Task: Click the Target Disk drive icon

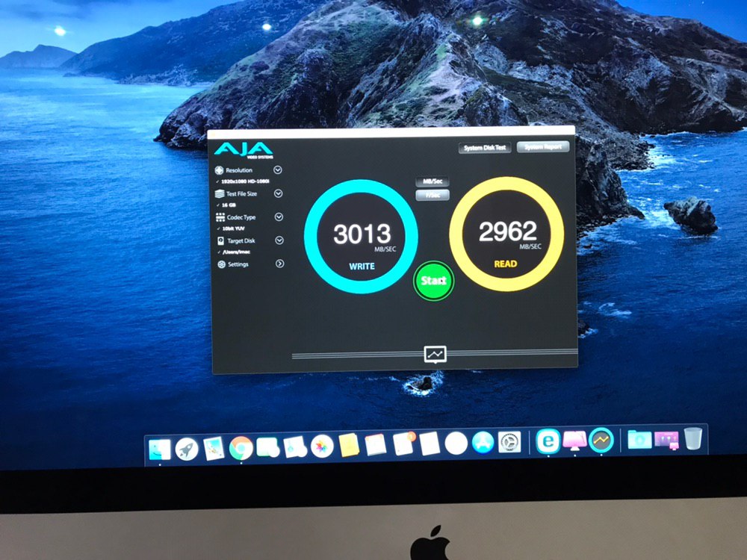Action: click(x=220, y=241)
